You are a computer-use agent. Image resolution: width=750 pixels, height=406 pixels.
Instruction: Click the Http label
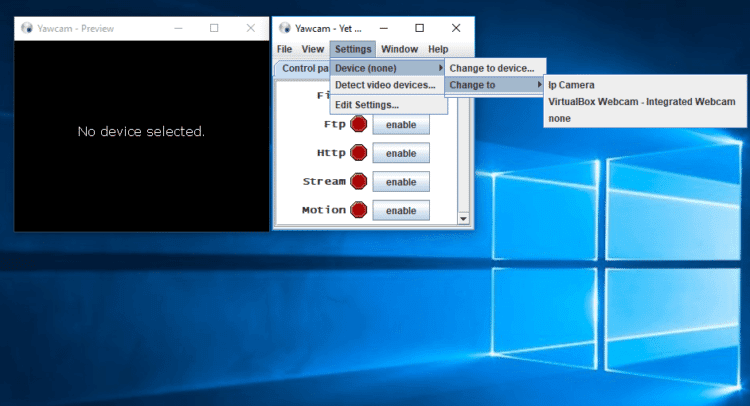[331, 153]
